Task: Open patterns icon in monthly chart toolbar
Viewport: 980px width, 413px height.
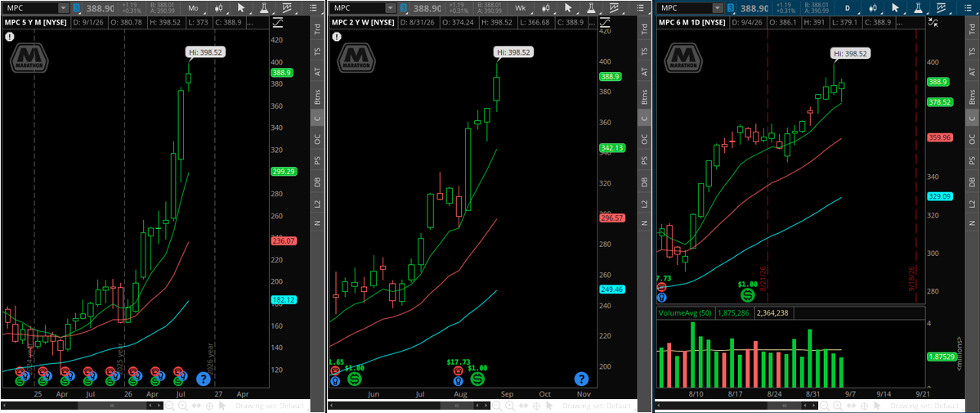Action: pos(287,8)
